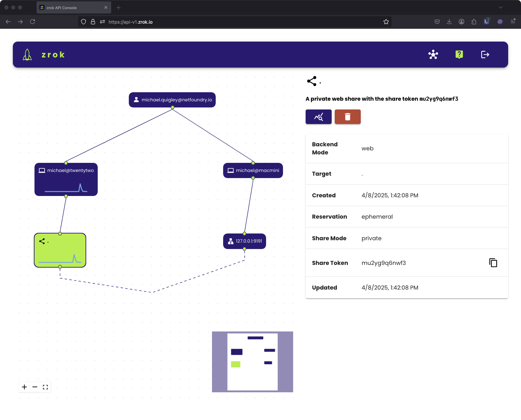The width and height of the screenshot is (521, 420).
Task: Click the share token value mu2yg9q6nwf3 in table
Action: (384, 263)
